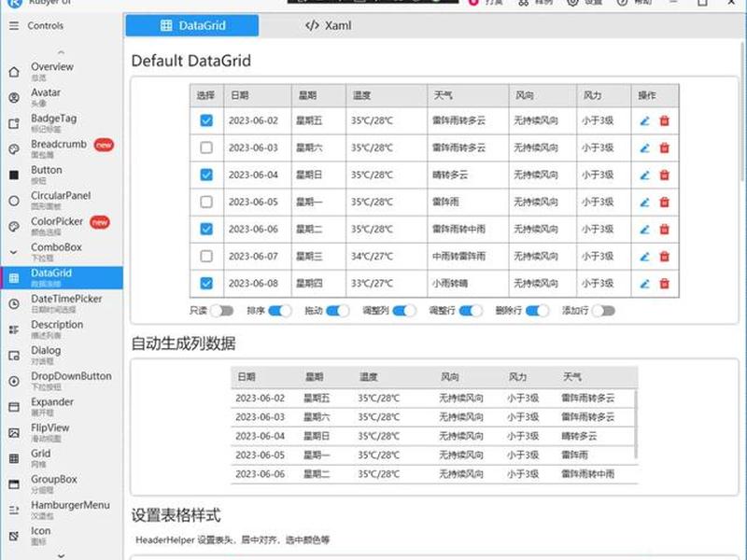This screenshot has height=560, width=747.
Task: Select the DataGrid tab
Action: (192, 26)
